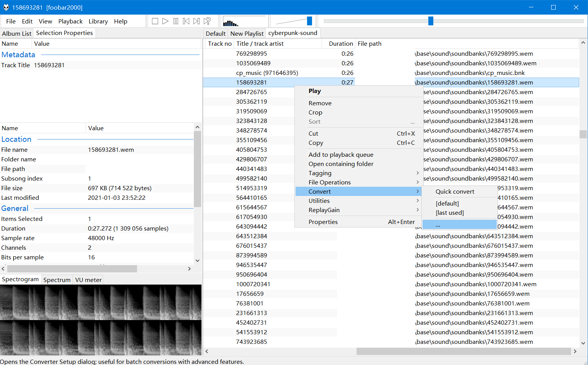Select track 1000720341 in playlist
588x365 pixels.
[x=391, y=284]
